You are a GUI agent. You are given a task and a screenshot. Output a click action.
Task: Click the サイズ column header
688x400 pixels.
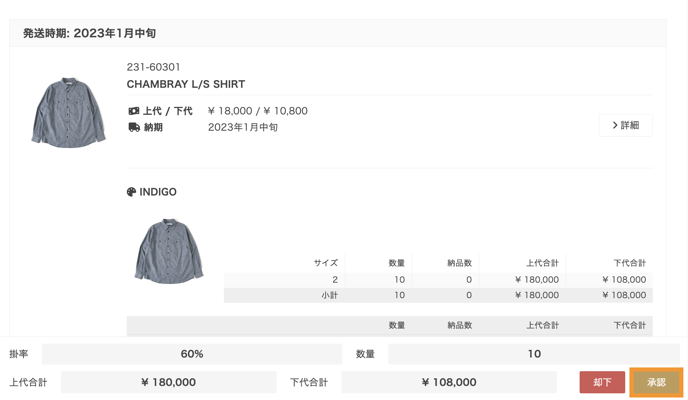pos(325,263)
